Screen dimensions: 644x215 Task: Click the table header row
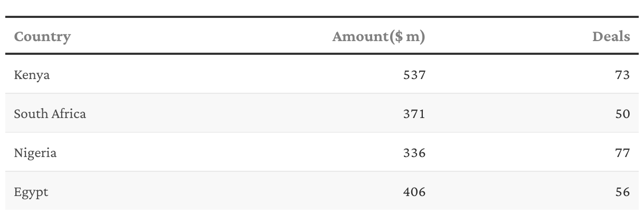click(x=211, y=36)
